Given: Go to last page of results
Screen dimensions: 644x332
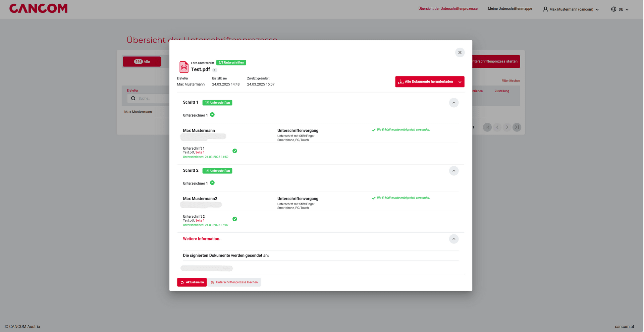Looking at the screenshot, I should [x=517, y=127].
